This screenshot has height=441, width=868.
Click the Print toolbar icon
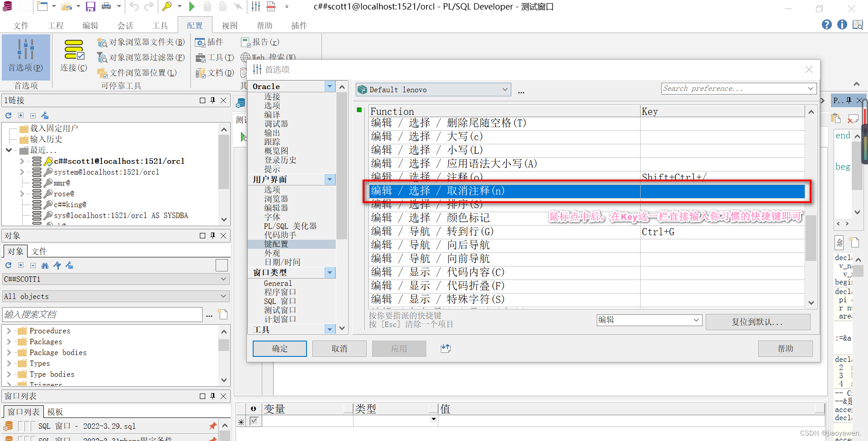pos(107,6)
